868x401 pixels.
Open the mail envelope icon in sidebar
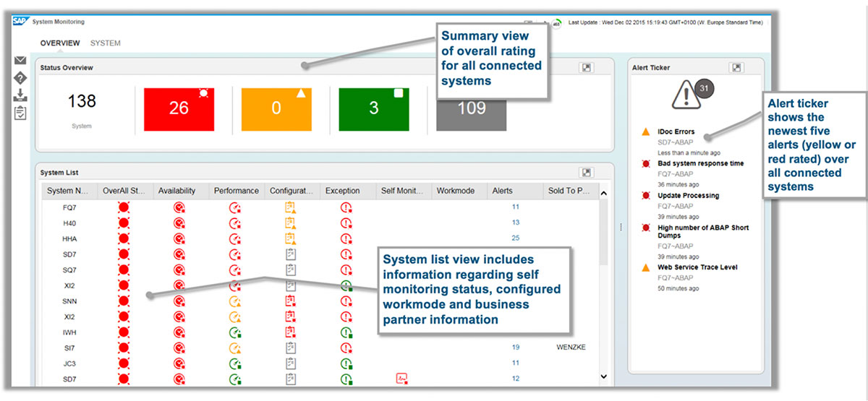click(x=20, y=61)
